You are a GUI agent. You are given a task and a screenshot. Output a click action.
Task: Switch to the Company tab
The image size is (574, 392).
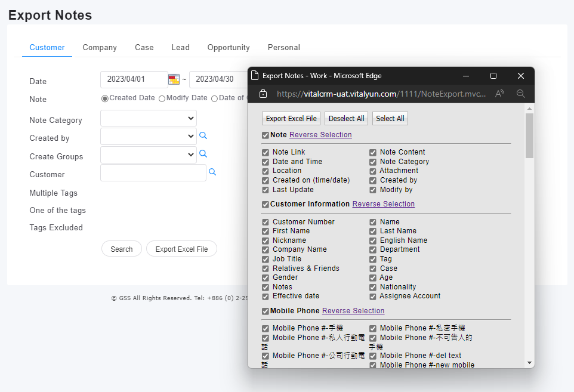[x=100, y=48]
